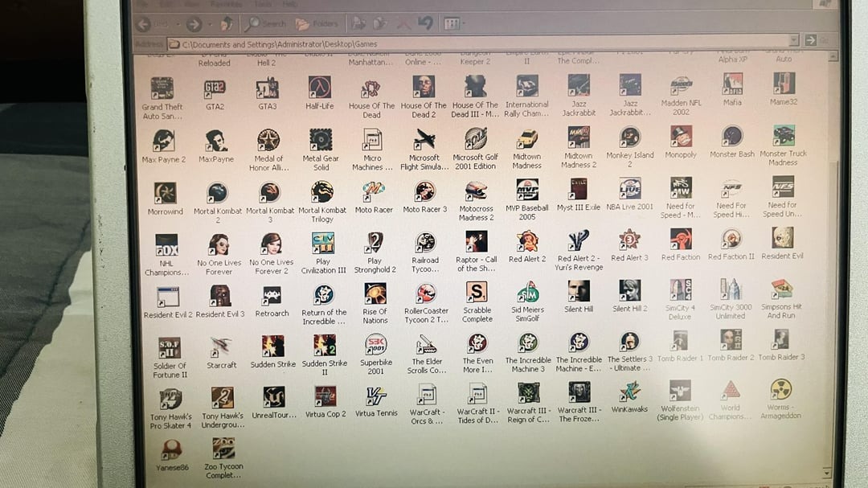
Task: Click the WinKawaks icon
Action: pos(629,392)
